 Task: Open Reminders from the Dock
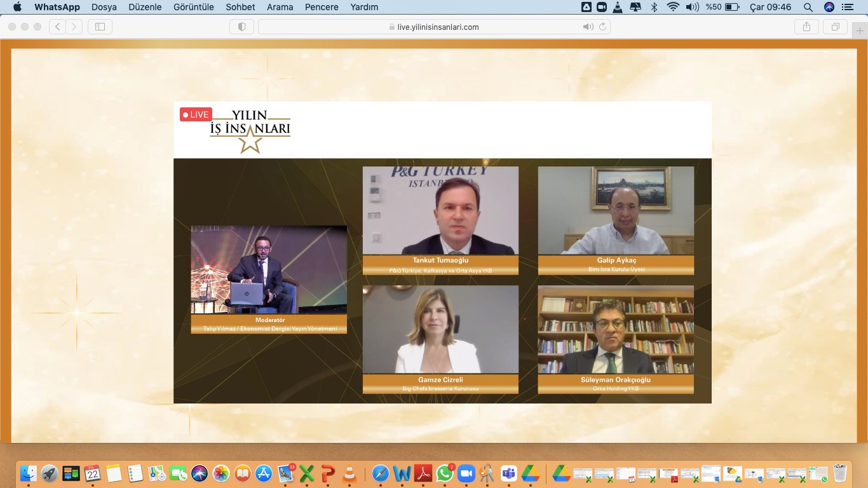pos(135,473)
